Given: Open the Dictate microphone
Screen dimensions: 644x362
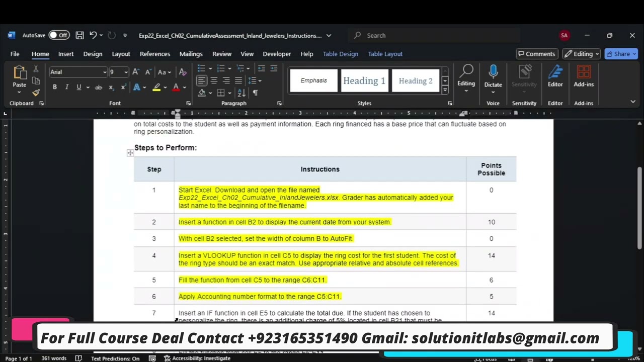Looking at the screenshot, I should point(493,71).
